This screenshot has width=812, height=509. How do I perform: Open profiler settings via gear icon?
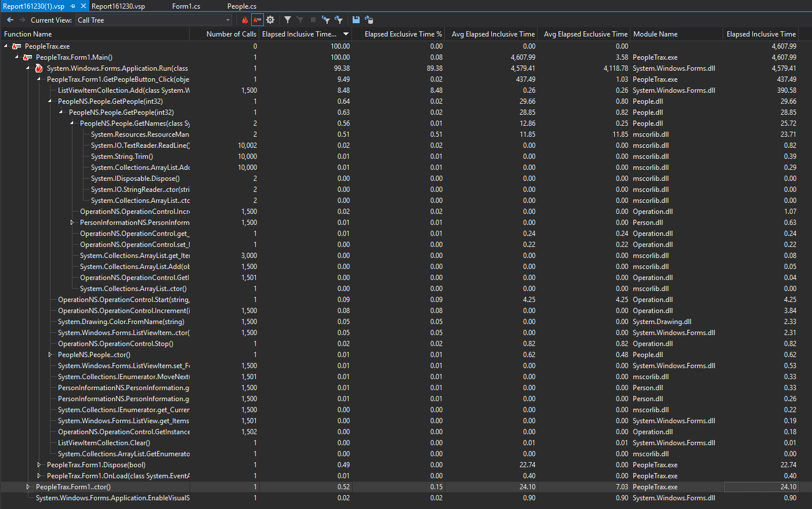tap(270, 19)
